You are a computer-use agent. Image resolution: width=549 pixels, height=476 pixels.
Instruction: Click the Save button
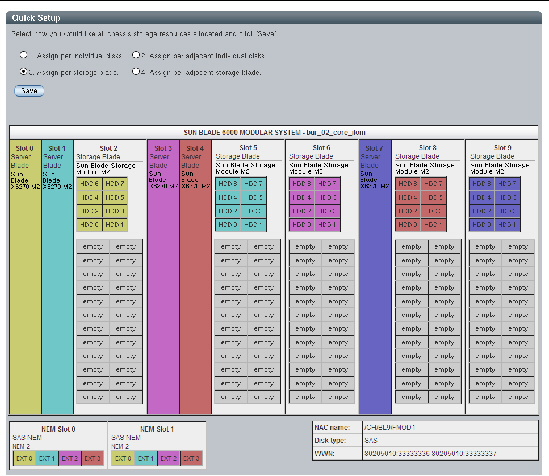tap(29, 91)
